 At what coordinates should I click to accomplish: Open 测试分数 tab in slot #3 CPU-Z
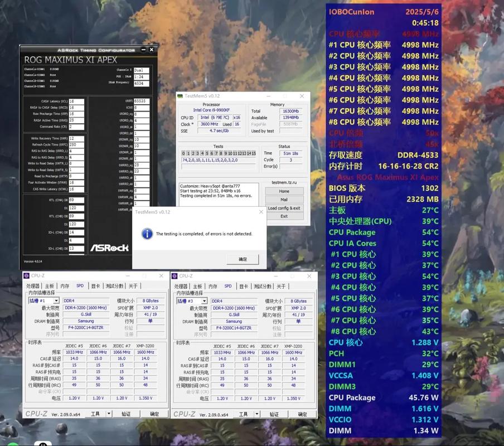[x=263, y=286]
